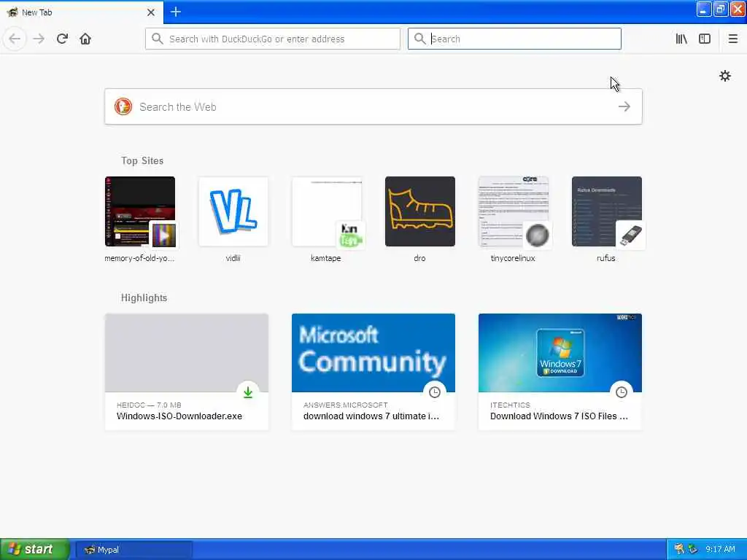Image resolution: width=747 pixels, height=560 pixels.
Task: Open Download Windows 7 ISO Files highlight
Action: [x=560, y=372]
